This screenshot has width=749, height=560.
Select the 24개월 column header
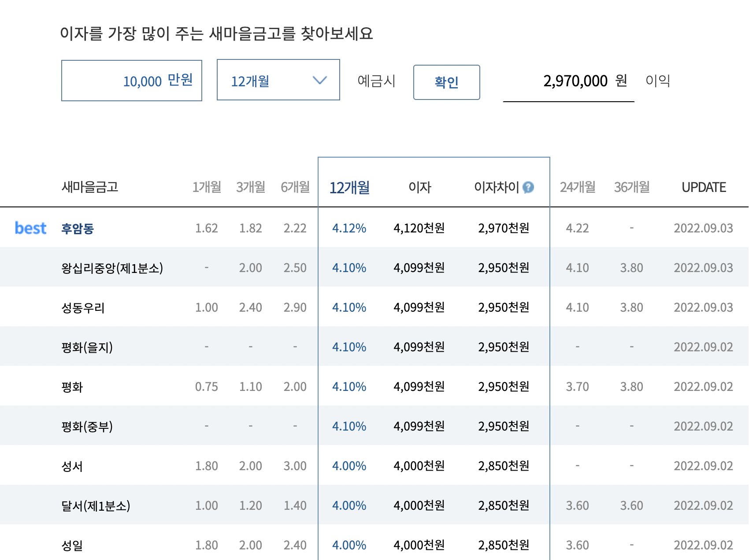578,187
